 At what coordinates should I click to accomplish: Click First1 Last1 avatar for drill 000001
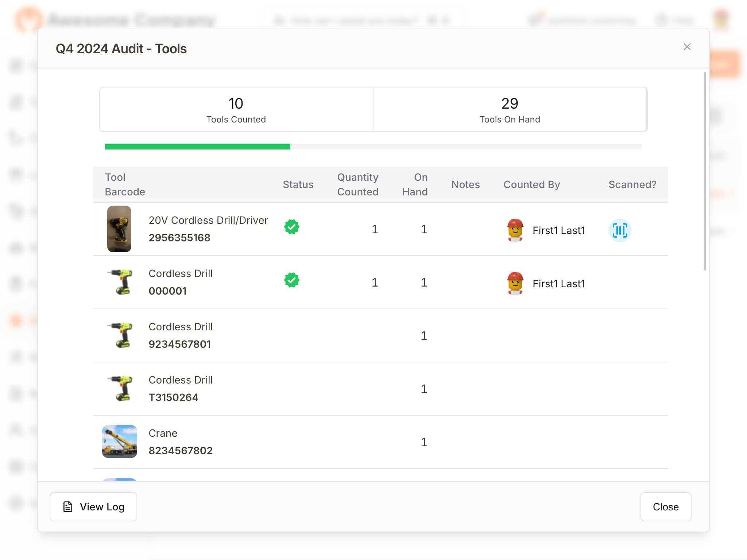515,283
